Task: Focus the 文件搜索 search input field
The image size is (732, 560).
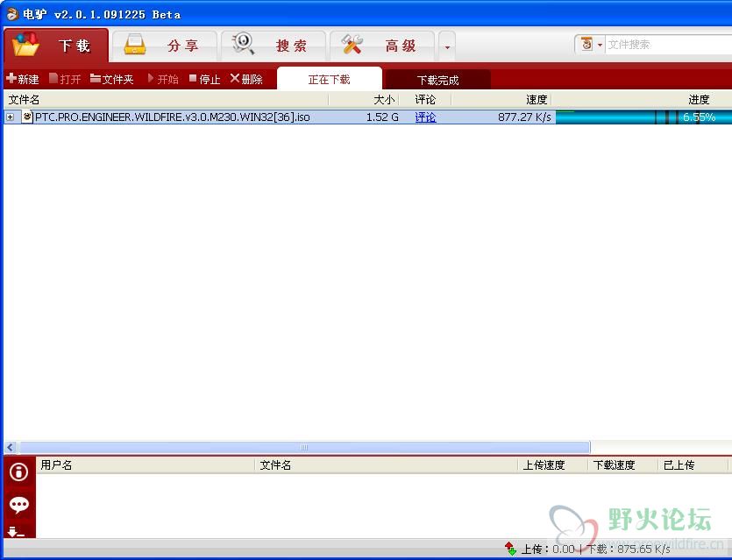Action: click(669, 45)
